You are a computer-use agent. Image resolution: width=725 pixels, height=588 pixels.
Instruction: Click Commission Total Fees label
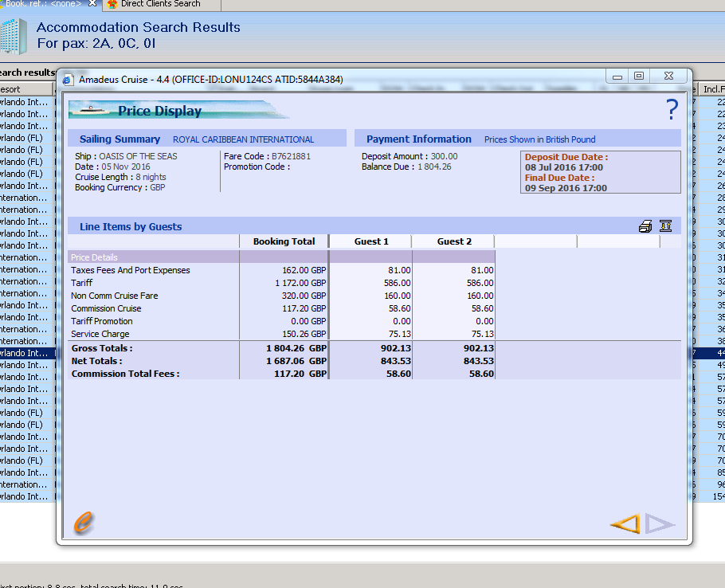click(125, 374)
